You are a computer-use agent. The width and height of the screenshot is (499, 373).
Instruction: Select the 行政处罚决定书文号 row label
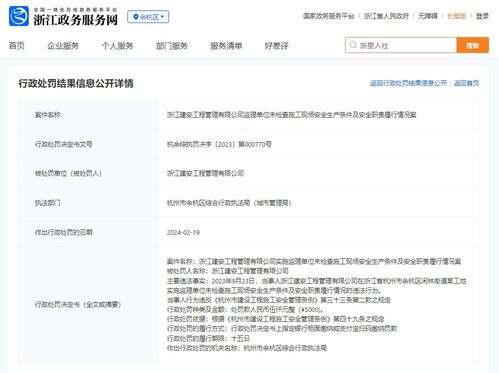point(64,144)
